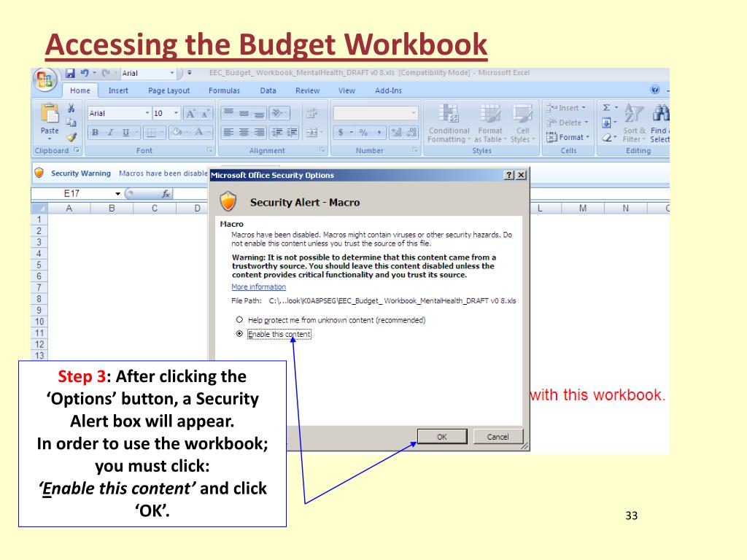Click Merge and Center icon
The height and width of the screenshot is (560, 747).
pyautogui.click(x=311, y=132)
